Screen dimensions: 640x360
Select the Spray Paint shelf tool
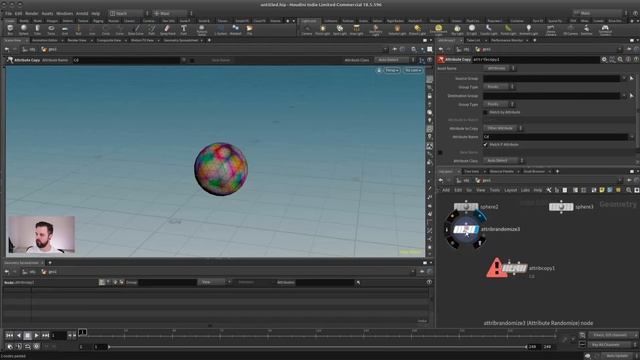(x=167, y=29)
